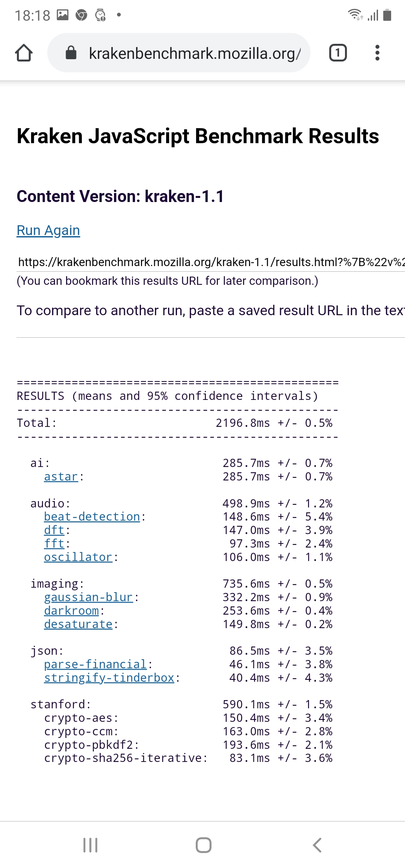405x868 pixels.
Task: Open the beat-detection test link
Action: [92, 517]
